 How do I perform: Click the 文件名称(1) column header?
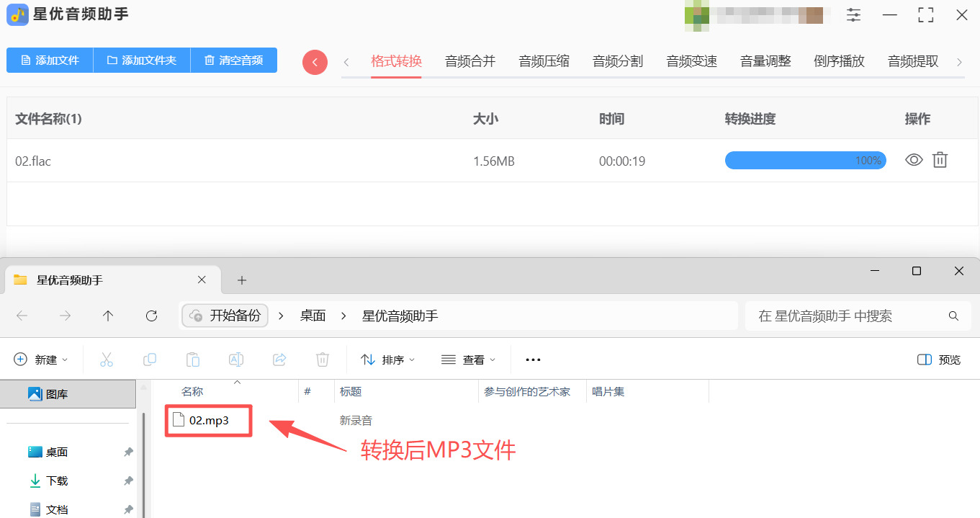[49, 119]
